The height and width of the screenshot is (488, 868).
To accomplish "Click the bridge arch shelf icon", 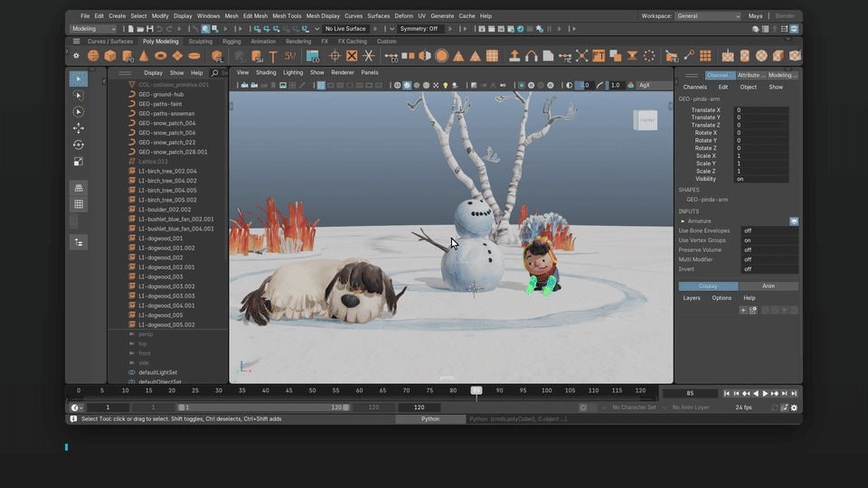I will 532,55.
